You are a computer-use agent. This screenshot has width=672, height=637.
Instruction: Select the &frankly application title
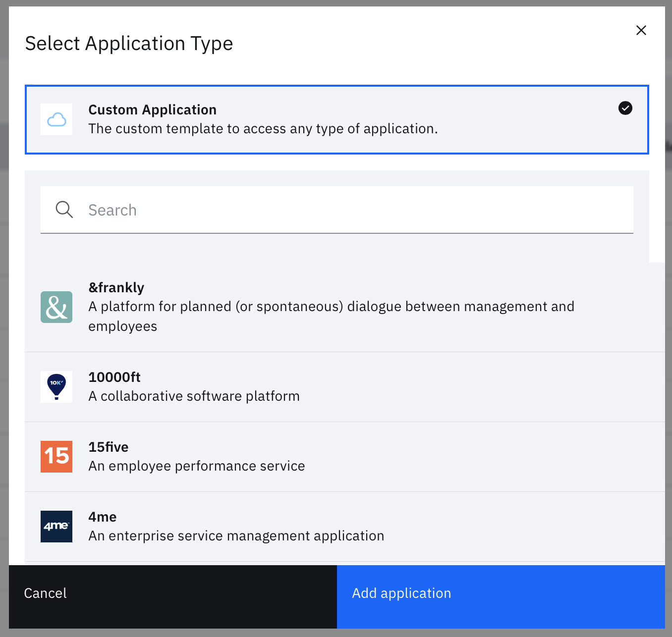click(116, 287)
